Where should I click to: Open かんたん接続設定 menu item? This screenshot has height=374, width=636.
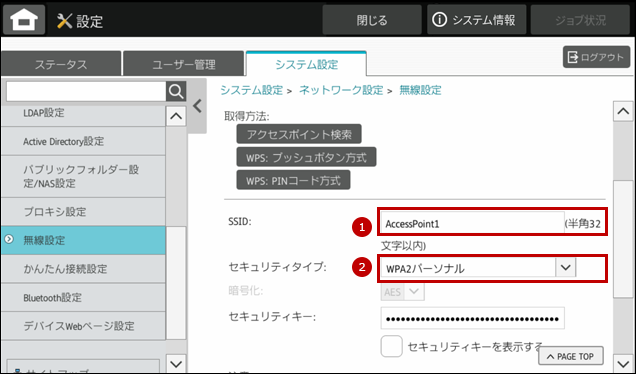coord(83,269)
